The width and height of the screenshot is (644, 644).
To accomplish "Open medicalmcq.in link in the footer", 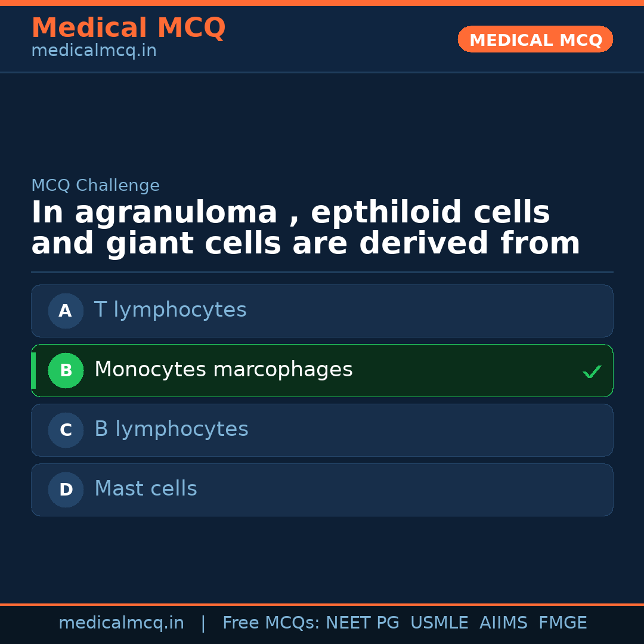I will (x=121, y=623).
